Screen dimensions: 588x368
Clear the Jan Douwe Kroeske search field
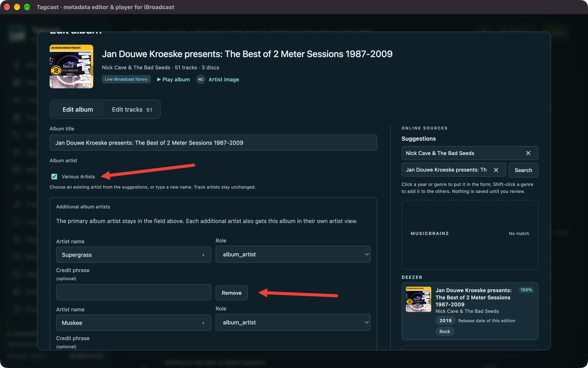pos(496,170)
